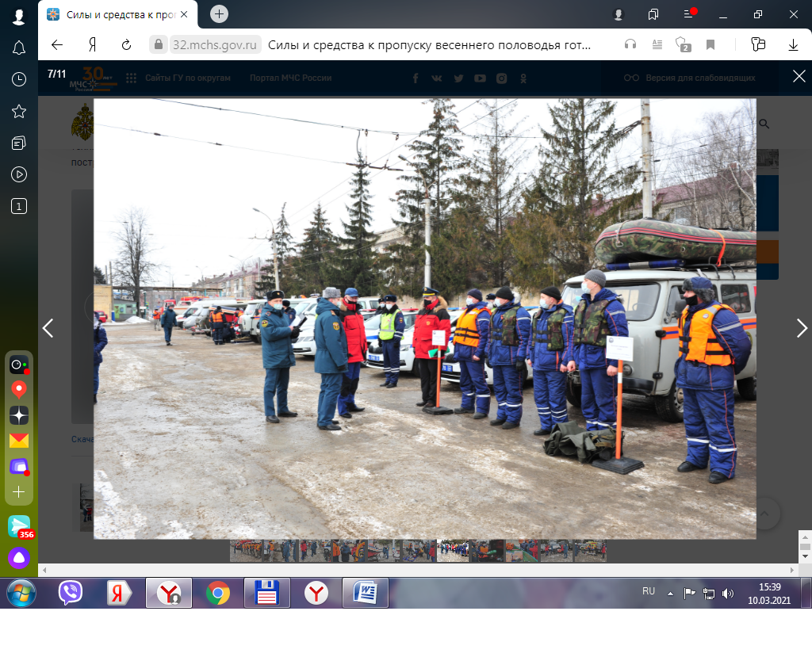Switch to 'Силы и средства к проп' tab
This screenshot has width=812, height=657.
tap(117, 14)
